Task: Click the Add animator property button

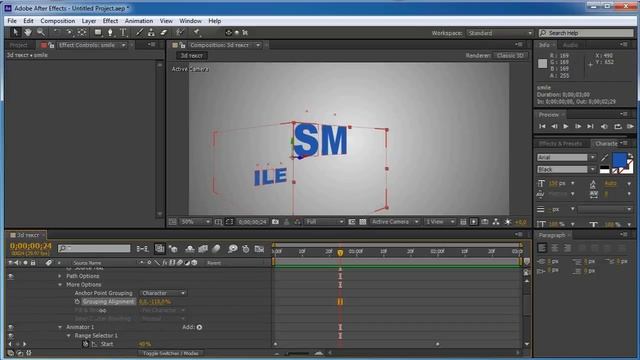Action: 199,327
